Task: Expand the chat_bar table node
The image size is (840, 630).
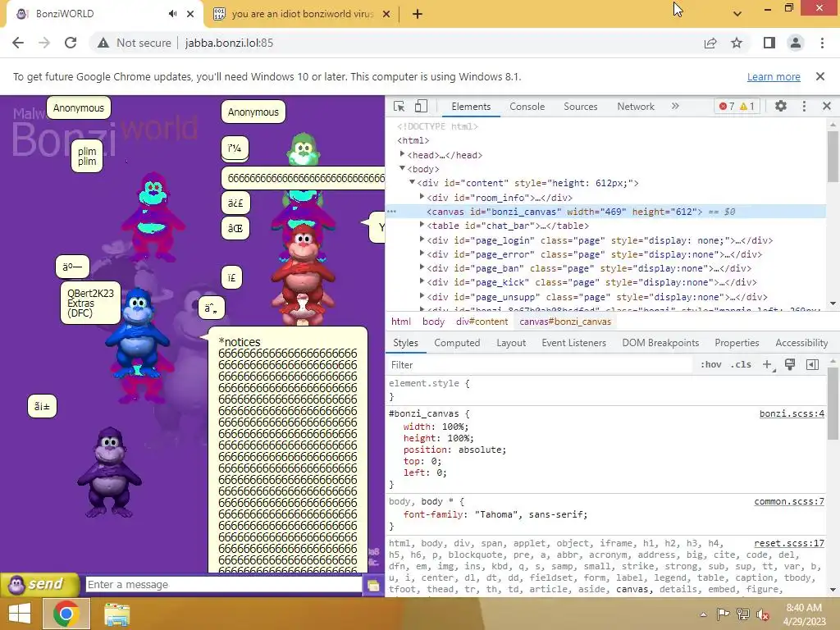Action: 422,225
